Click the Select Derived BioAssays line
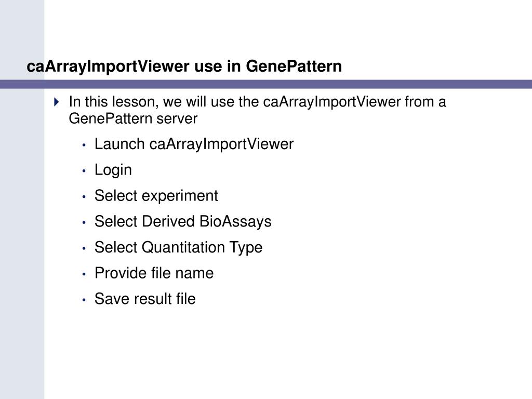 point(183,221)
